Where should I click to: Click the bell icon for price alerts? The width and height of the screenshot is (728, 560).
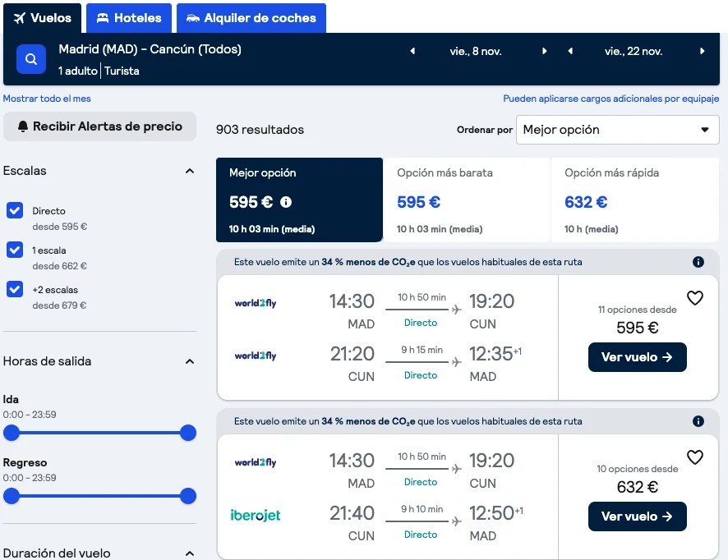coord(23,126)
